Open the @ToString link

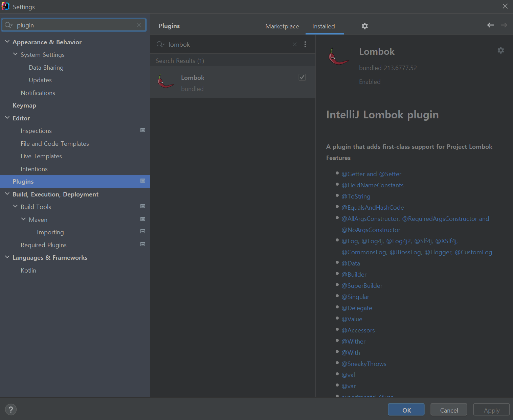[356, 196]
